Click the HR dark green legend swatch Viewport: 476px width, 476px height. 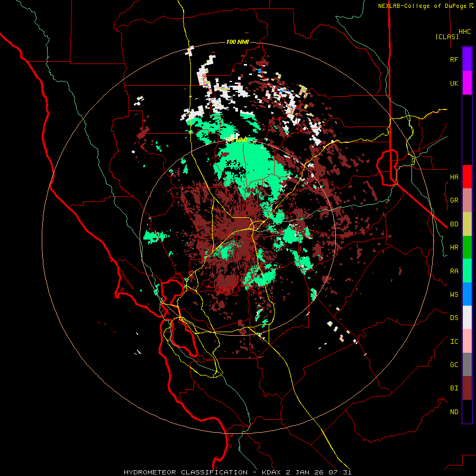click(467, 248)
